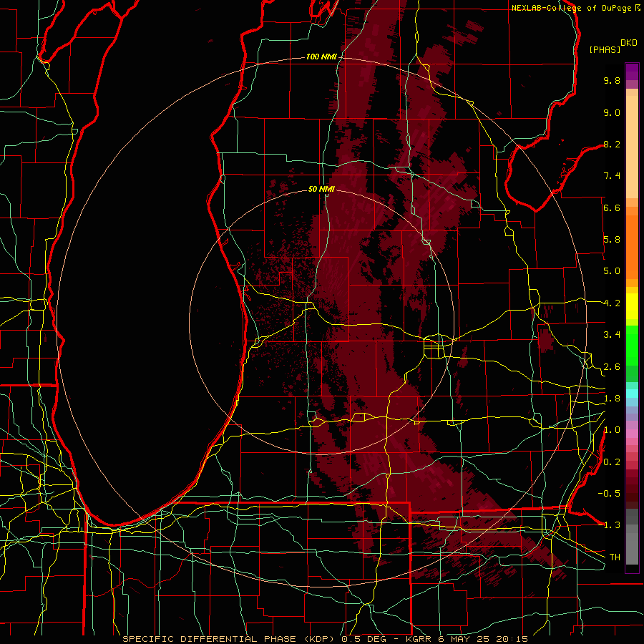Screen dimensions: 644x644
Task: Pick the bright green band on the color bar
Action: tap(632, 346)
